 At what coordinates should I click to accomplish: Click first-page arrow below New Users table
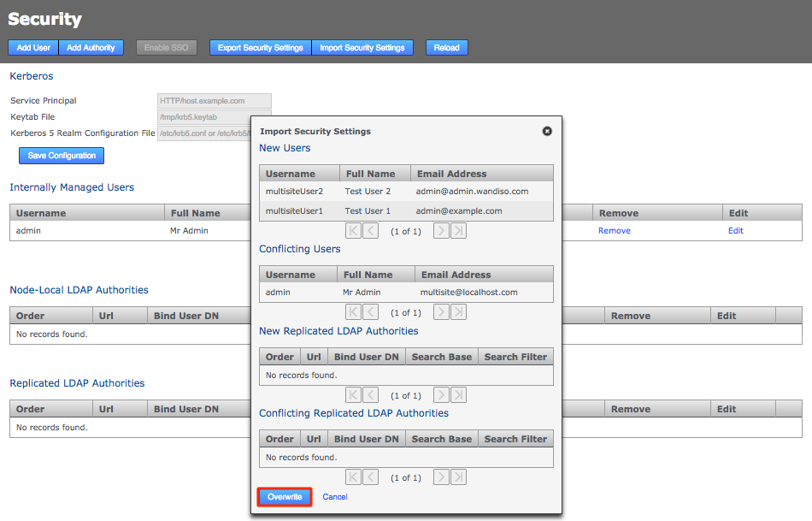click(x=353, y=230)
